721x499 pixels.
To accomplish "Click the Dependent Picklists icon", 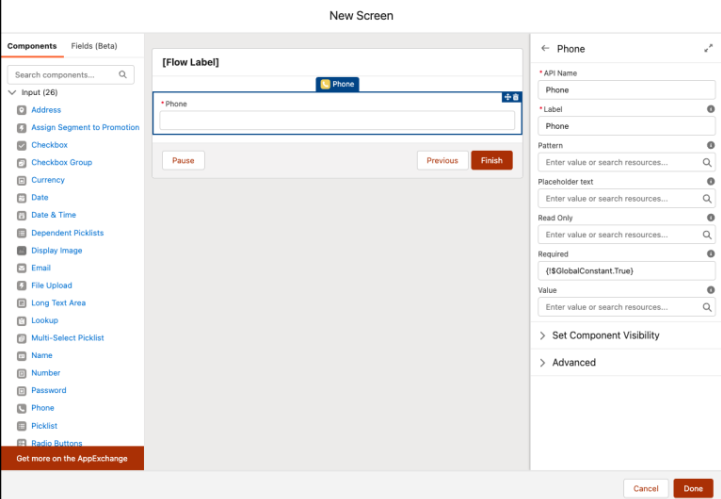I will tap(22, 233).
